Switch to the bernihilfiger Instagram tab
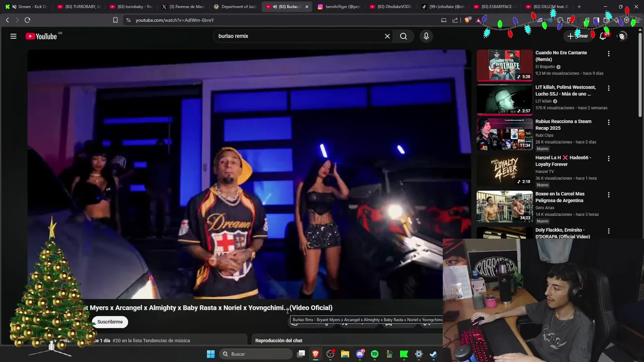The width and height of the screenshot is (644, 362). (x=340, y=7)
